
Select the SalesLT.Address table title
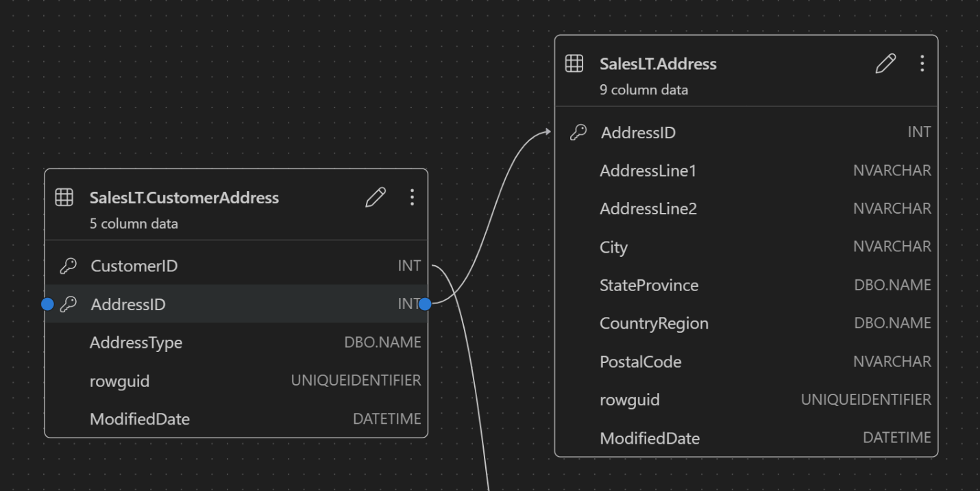[657, 63]
